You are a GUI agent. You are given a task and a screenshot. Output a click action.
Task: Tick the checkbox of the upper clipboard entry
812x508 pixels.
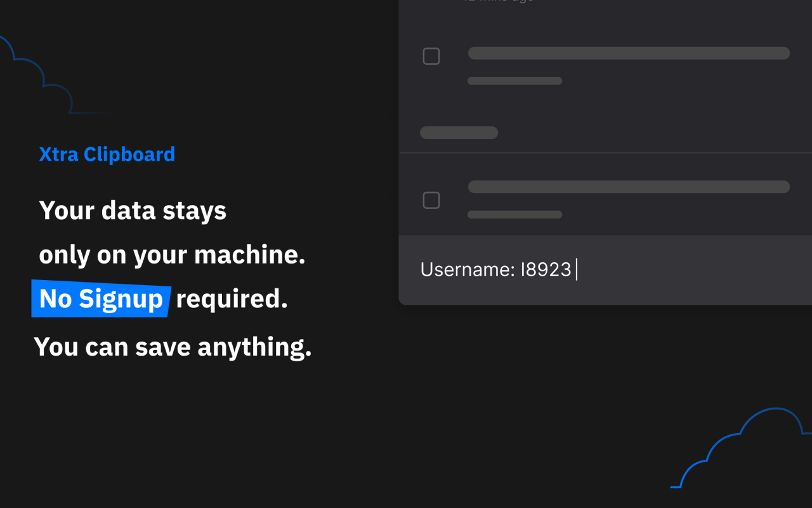(431, 57)
